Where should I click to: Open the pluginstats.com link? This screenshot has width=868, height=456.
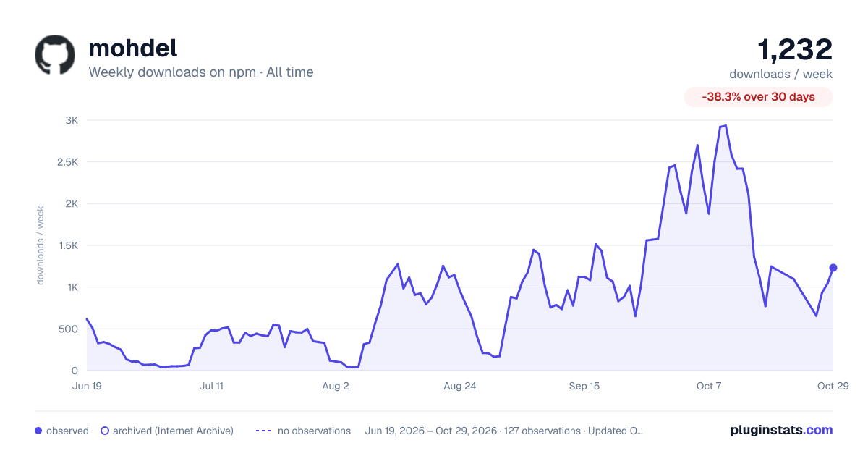(782, 430)
